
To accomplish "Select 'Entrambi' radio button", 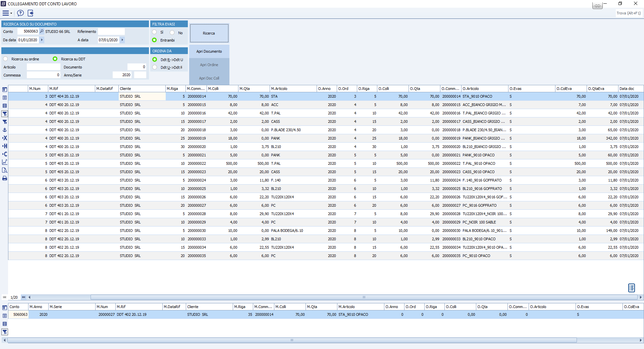I will tap(154, 40).
